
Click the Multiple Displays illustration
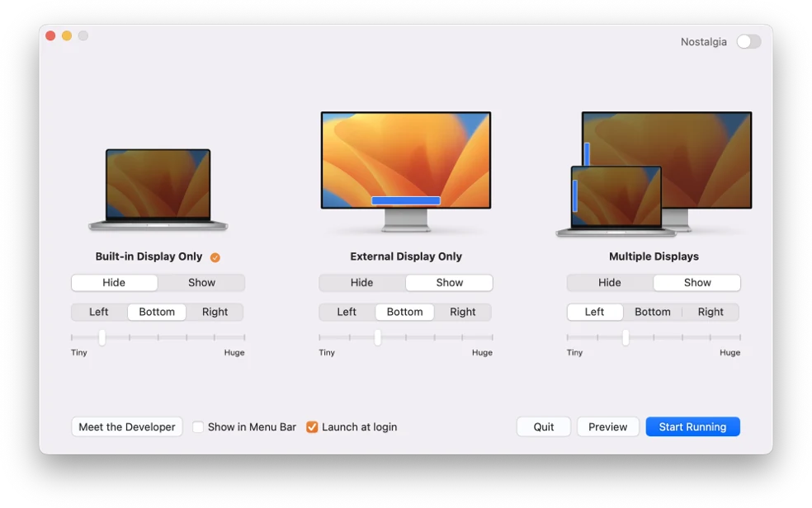coord(654,174)
